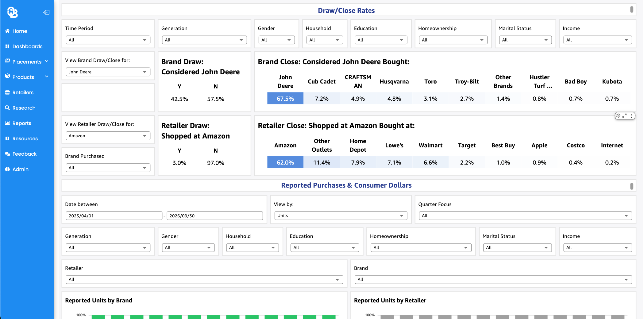Open the lower Household filter dropdown

pyautogui.click(x=252, y=247)
